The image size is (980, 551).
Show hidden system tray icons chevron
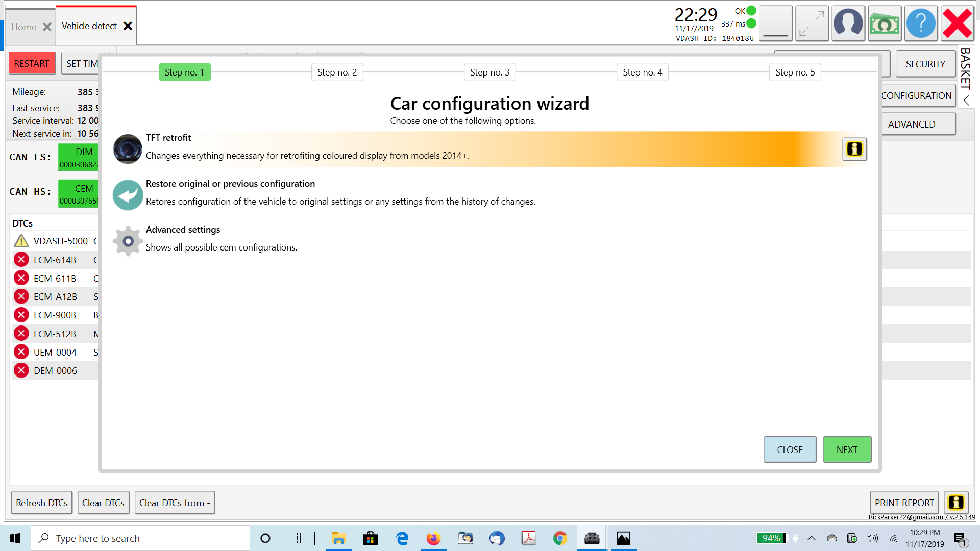(x=812, y=538)
